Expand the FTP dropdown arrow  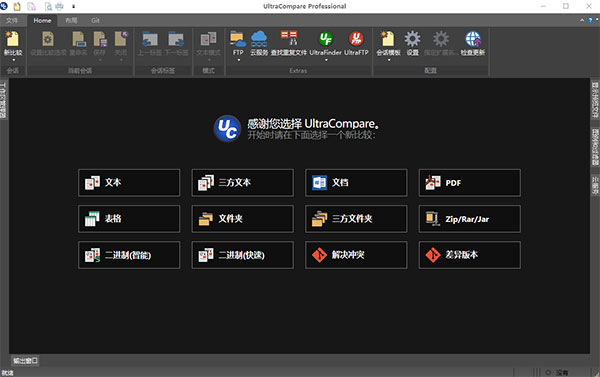(238, 60)
